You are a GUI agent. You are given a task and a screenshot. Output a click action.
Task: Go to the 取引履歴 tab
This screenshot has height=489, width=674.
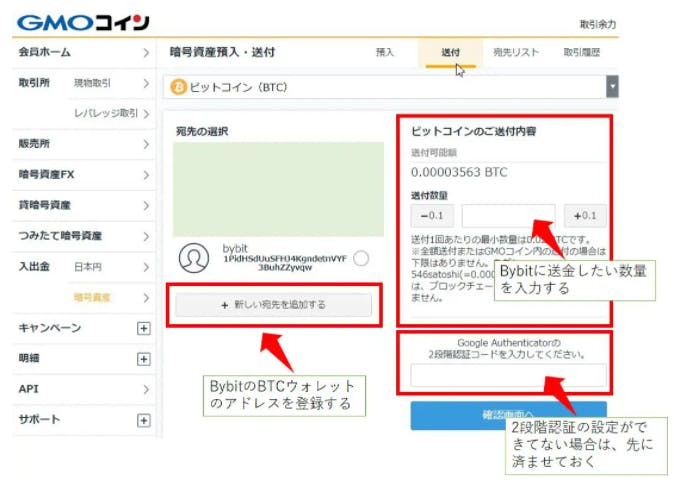(x=581, y=52)
